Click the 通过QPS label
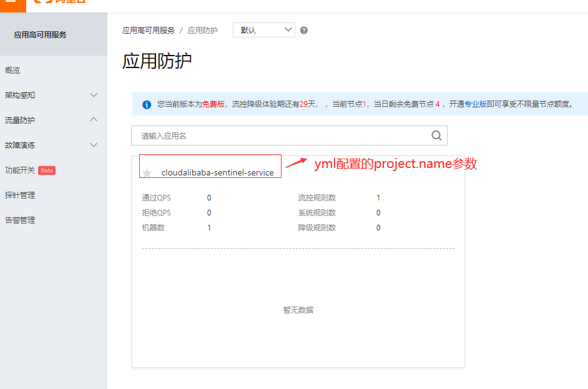 (x=157, y=198)
